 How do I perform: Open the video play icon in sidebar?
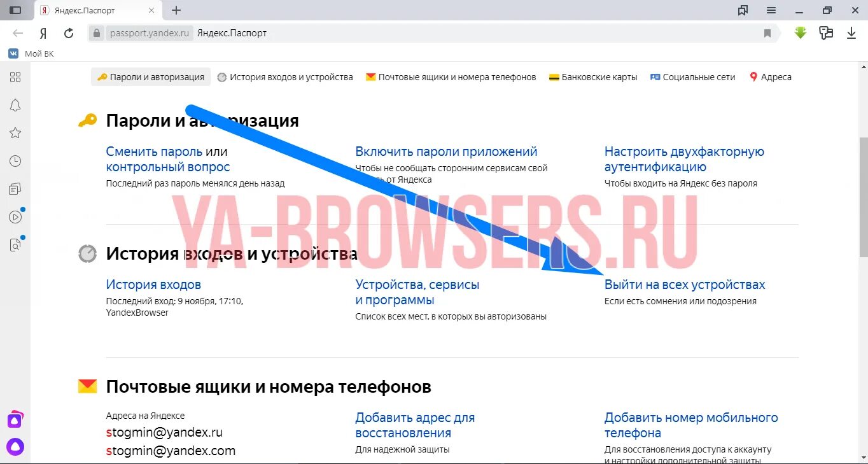coord(15,217)
